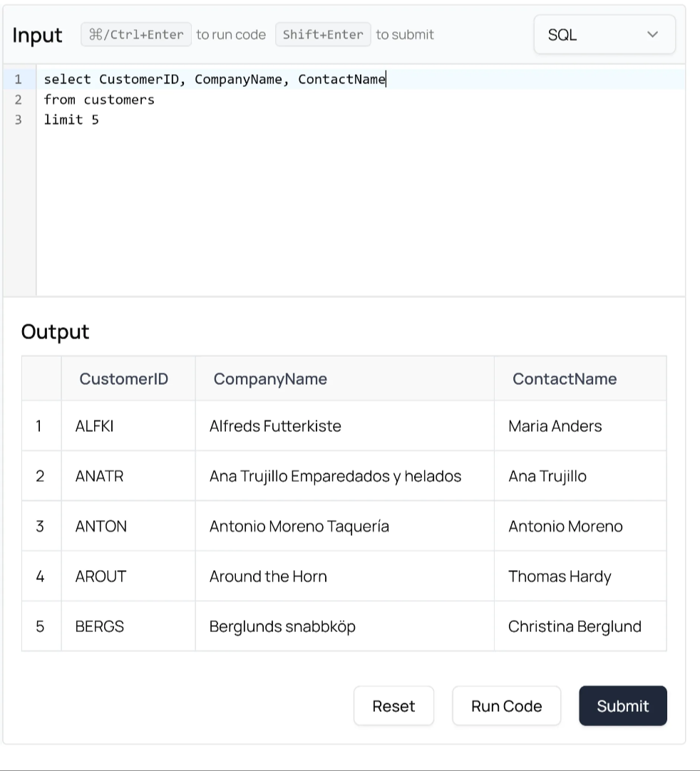The width and height of the screenshot is (700, 771).
Task: Click the Maria Anders contact cell
Action: pos(555,426)
